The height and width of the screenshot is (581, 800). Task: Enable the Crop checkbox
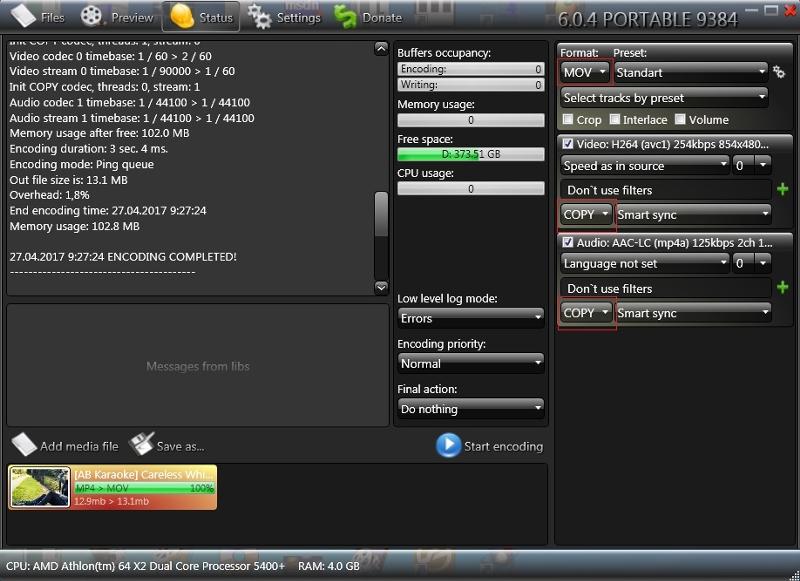pyautogui.click(x=568, y=120)
